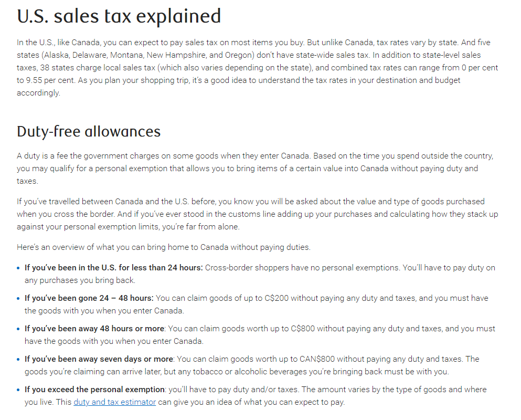
Task: Open the duty and tax estimator link
Action: point(114,402)
